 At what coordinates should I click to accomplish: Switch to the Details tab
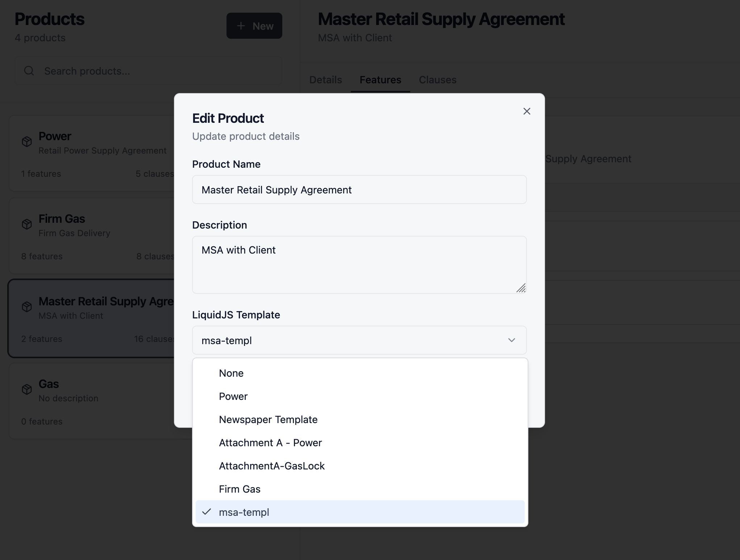(325, 80)
